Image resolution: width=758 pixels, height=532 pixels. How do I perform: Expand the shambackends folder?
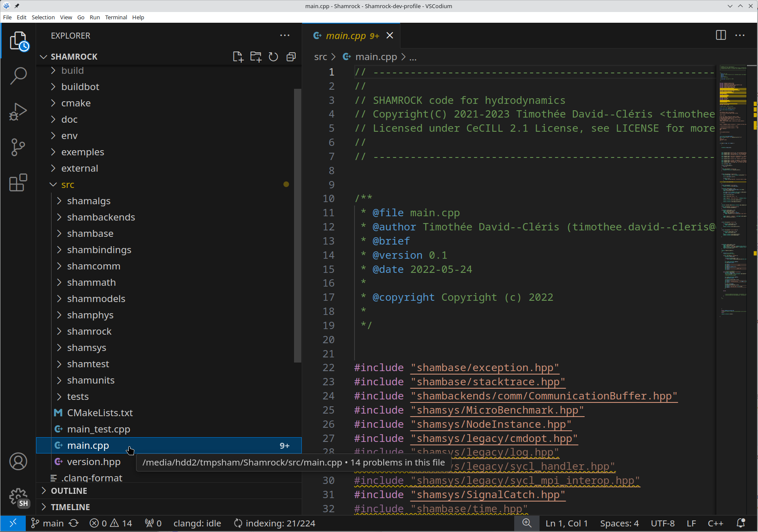(x=169, y=217)
